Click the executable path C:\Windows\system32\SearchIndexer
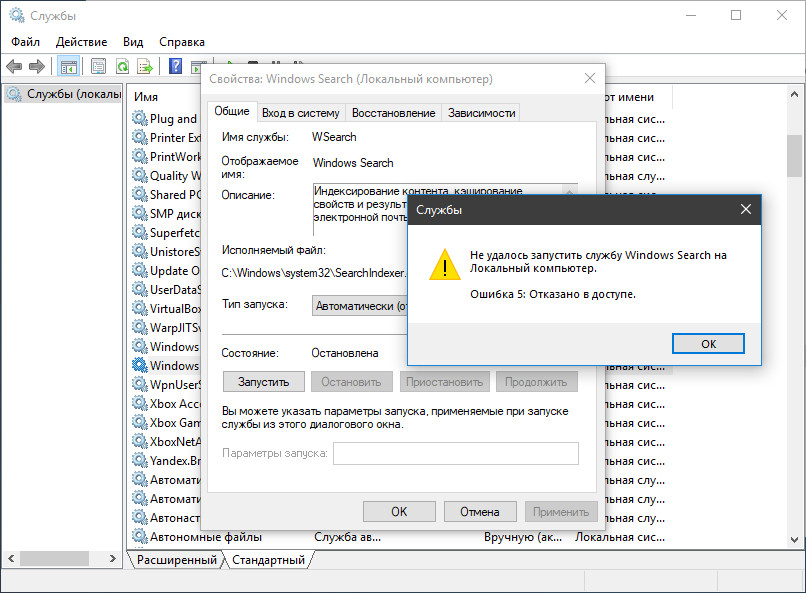The width and height of the screenshot is (806, 593). click(314, 273)
